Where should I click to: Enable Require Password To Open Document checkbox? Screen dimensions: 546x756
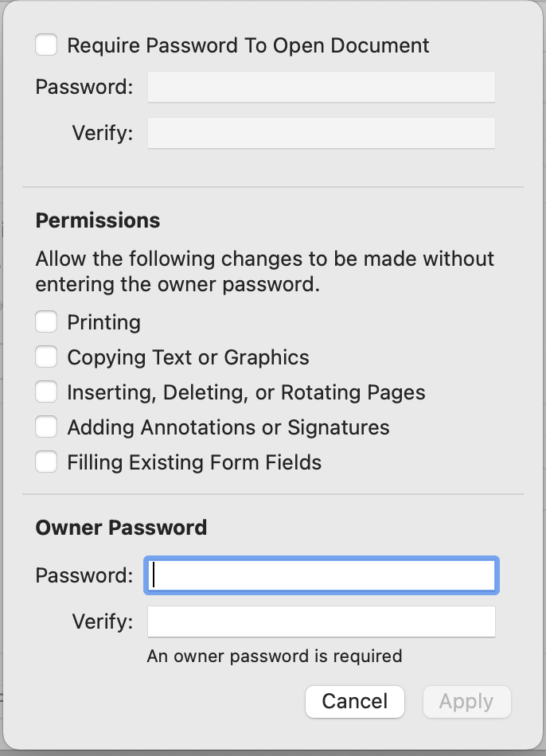pos(46,45)
